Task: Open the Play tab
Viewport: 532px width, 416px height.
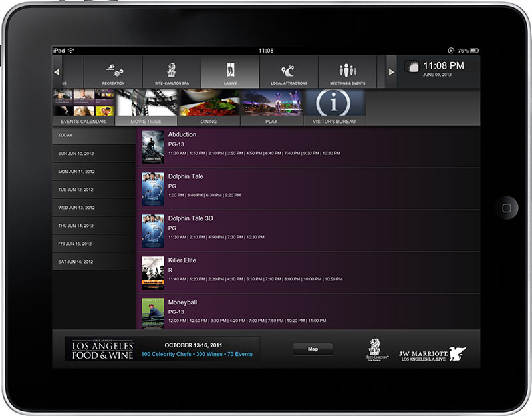Action: click(x=271, y=122)
